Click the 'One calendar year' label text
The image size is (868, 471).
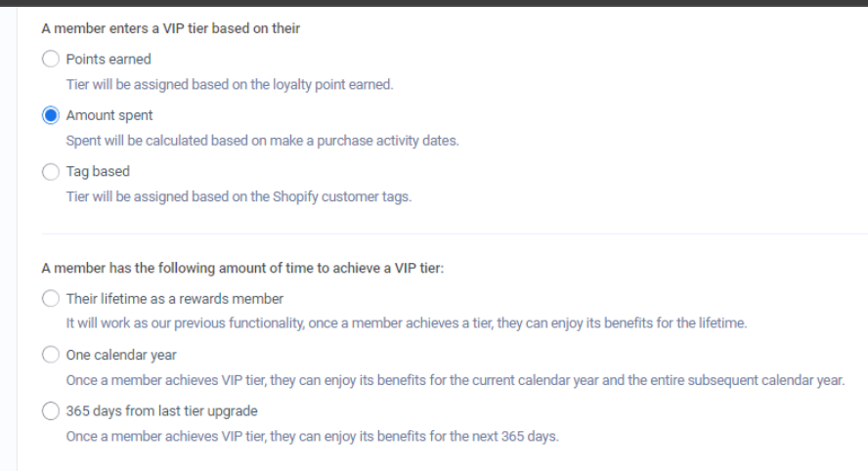click(121, 356)
